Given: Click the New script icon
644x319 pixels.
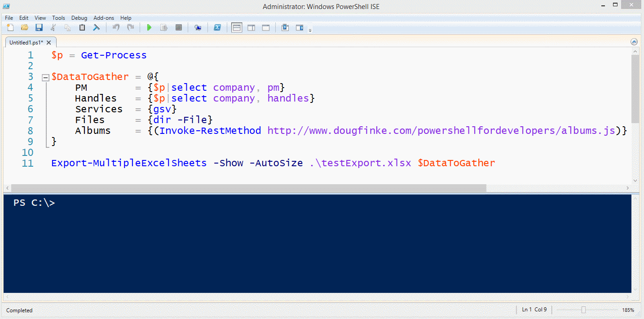Looking at the screenshot, I should [10, 28].
